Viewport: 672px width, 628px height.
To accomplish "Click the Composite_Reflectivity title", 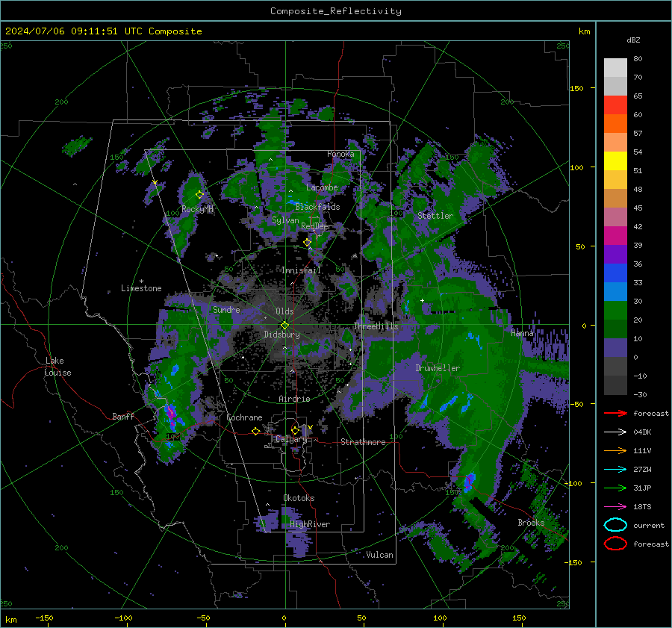I will pyautogui.click(x=336, y=11).
